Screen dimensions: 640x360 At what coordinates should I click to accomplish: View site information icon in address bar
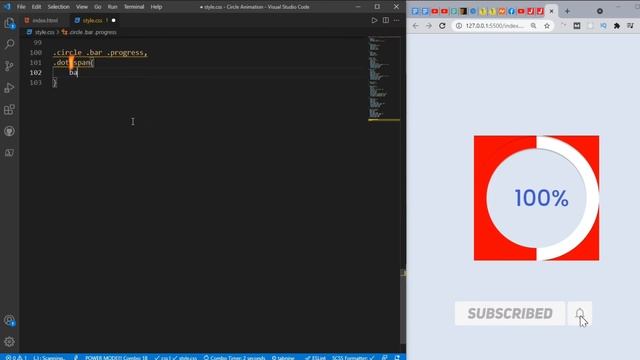(459, 26)
